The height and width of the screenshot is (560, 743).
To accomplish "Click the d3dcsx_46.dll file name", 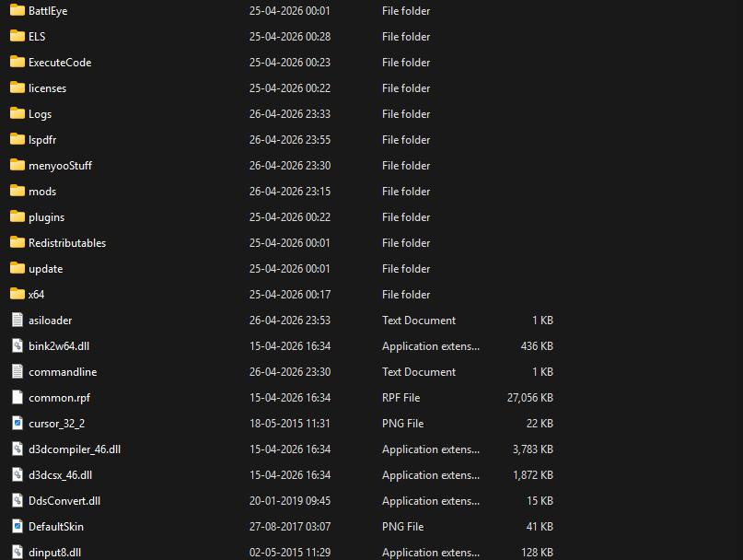I will coord(61,475).
